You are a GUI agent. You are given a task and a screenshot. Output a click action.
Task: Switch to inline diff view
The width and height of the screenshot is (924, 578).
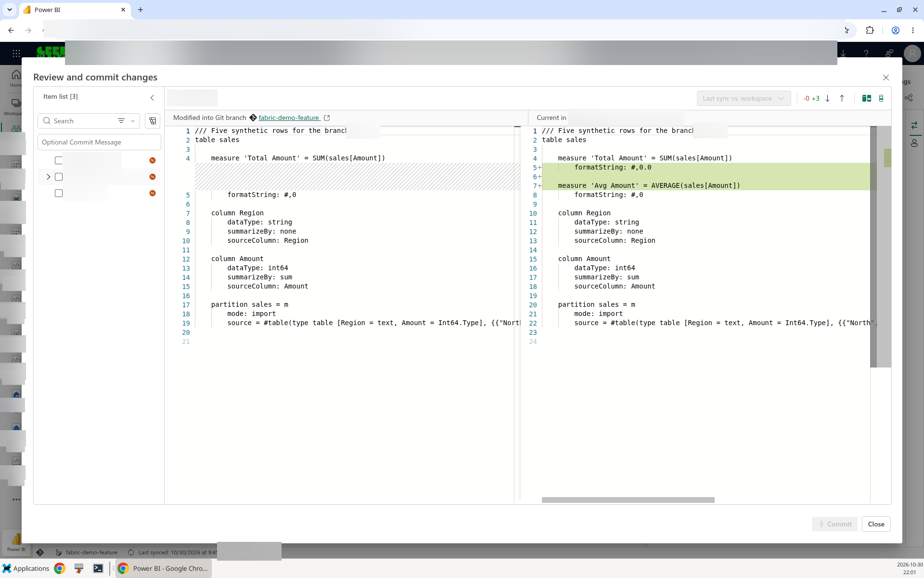(881, 98)
